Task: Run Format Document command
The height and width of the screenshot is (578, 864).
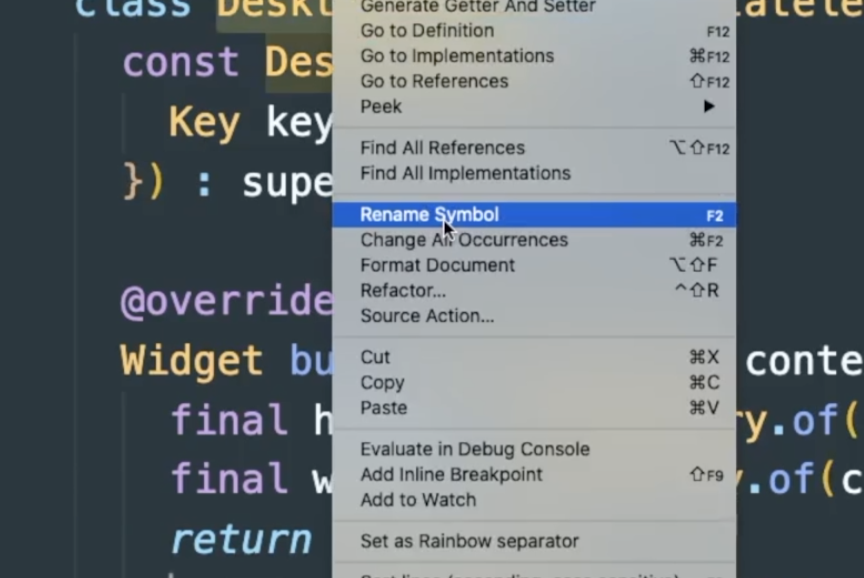Action: point(533,265)
